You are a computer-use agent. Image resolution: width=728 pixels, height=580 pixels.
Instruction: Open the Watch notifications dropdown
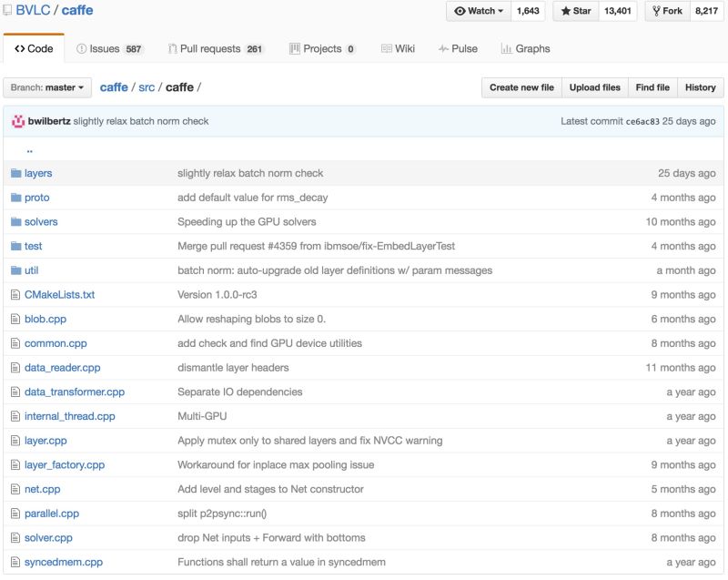click(480, 11)
